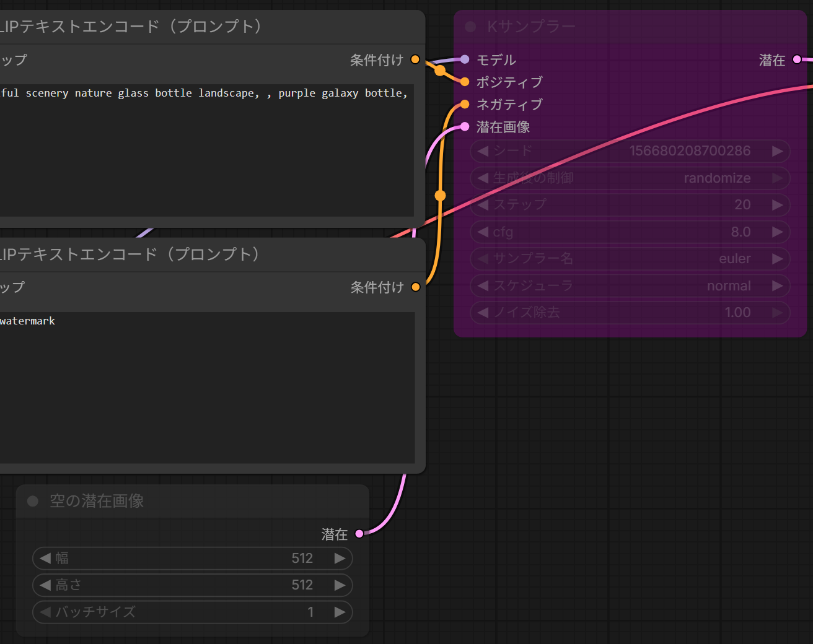Click the ネガティブ input socket
The image size is (813, 644).
tap(465, 104)
